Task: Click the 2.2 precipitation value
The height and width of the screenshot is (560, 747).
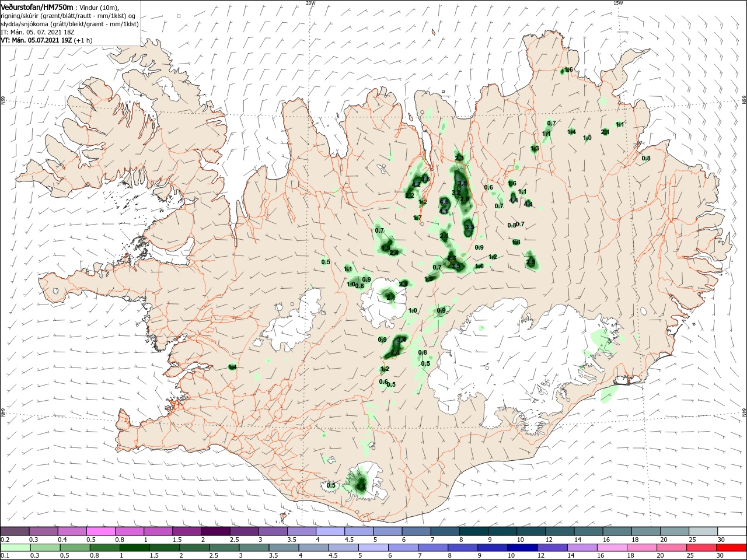Action: point(410,195)
